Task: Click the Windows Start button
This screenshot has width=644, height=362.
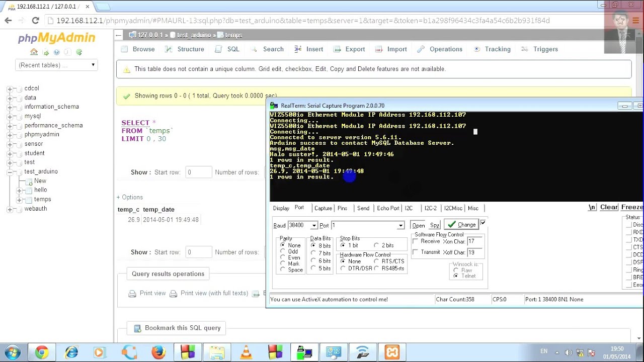Action: coord(13,352)
